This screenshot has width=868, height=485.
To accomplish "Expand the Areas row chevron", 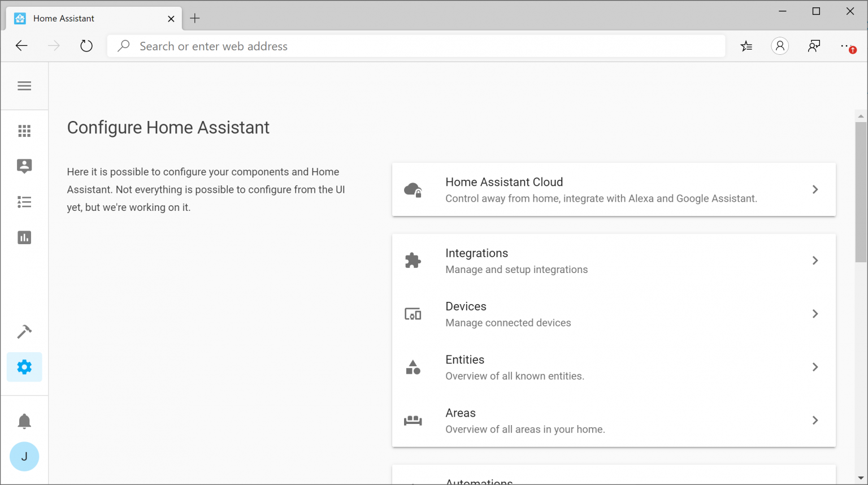I will pos(815,420).
